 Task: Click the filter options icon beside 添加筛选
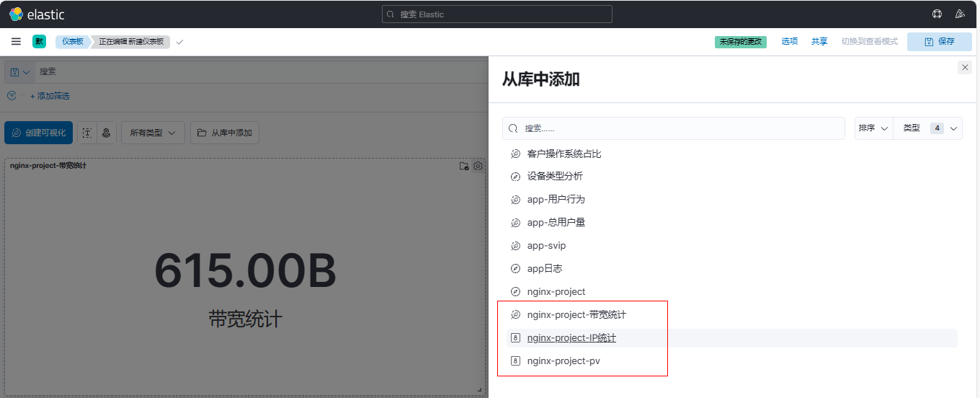[12, 96]
